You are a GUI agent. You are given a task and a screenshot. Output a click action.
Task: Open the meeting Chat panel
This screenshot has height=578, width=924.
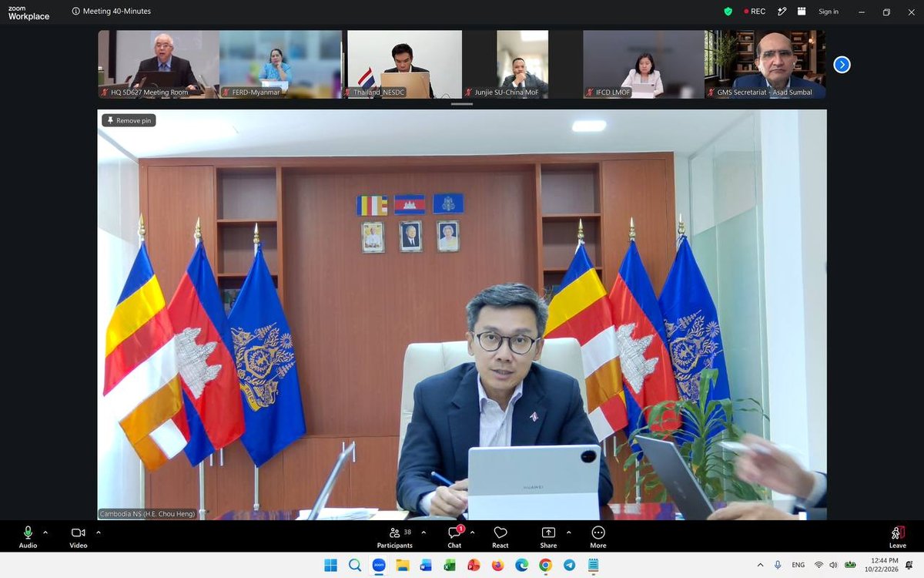454,537
